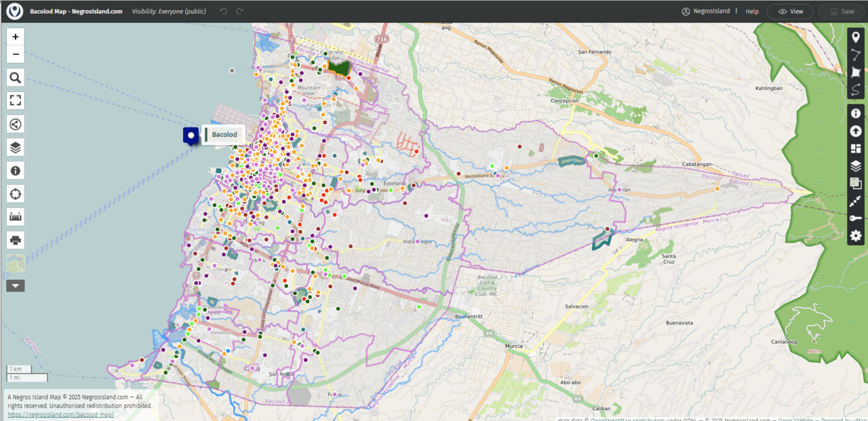
Task: Open advanced map settings gear
Action: point(856,236)
